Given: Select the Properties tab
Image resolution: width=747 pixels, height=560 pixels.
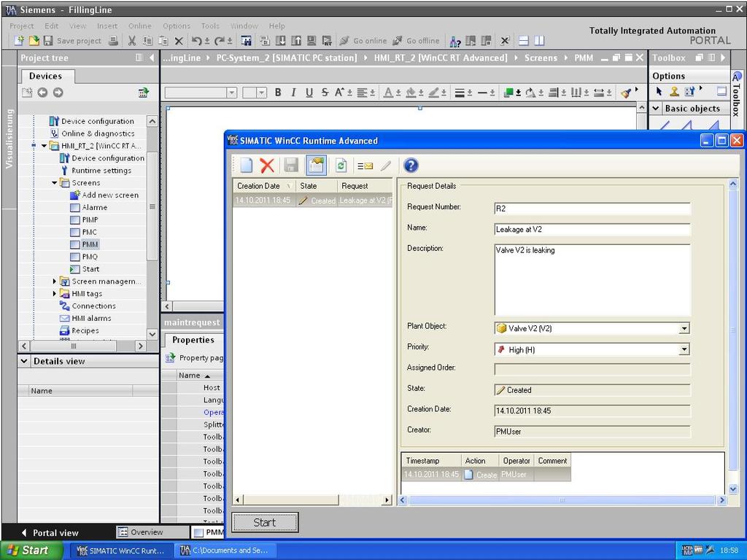Looking at the screenshot, I should point(193,340).
